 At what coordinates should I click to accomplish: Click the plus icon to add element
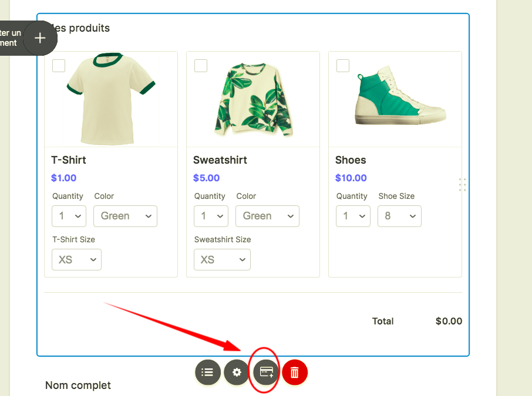40,38
